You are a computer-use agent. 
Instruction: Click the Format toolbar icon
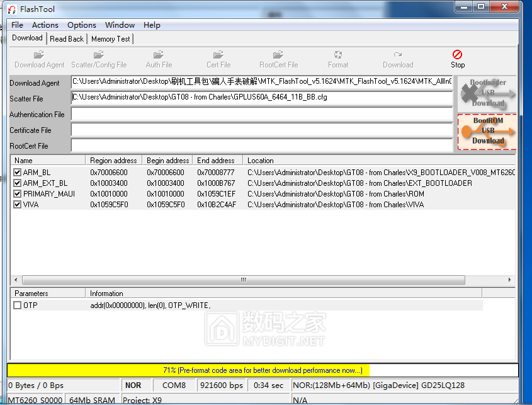point(338,59)
